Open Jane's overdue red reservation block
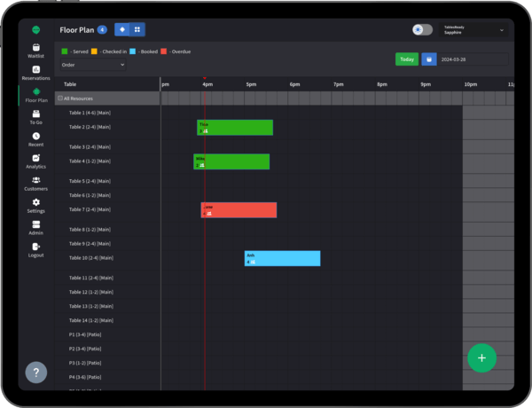The height and width of the screenshot is (408, 532). click(239, 210)
